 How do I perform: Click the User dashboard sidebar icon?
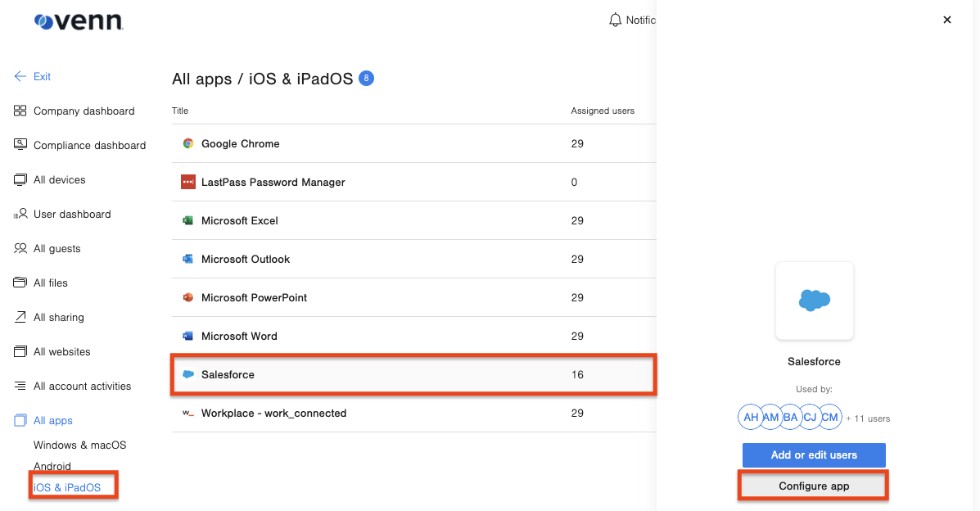click(20, 214)
